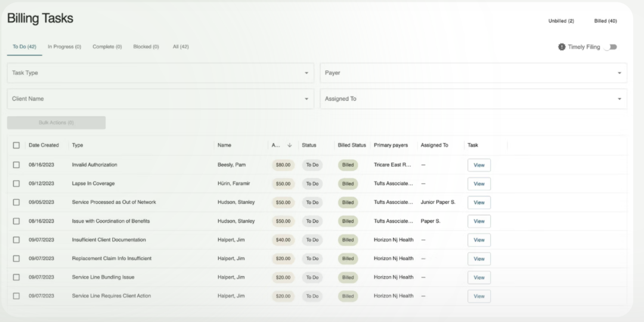Expand the Assigned To filter dropdown
This screenshot has width=644, height=322.
473,98
